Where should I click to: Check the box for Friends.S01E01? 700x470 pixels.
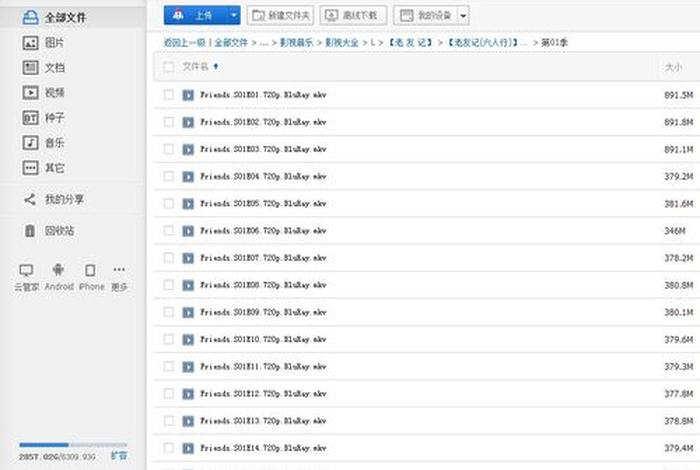(x=168, y=95)
